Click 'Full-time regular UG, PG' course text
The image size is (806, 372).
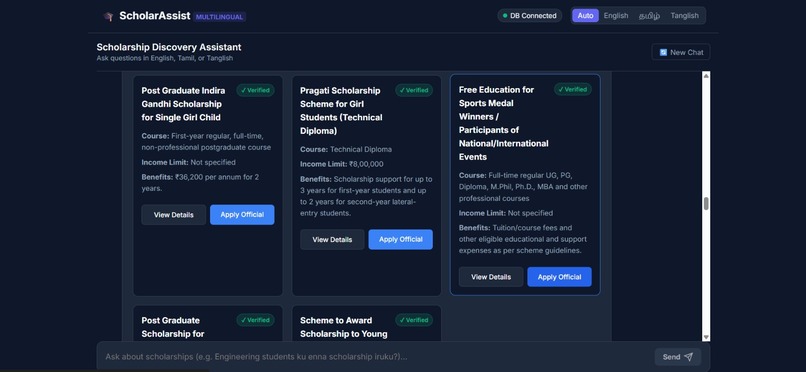(523, 187)
